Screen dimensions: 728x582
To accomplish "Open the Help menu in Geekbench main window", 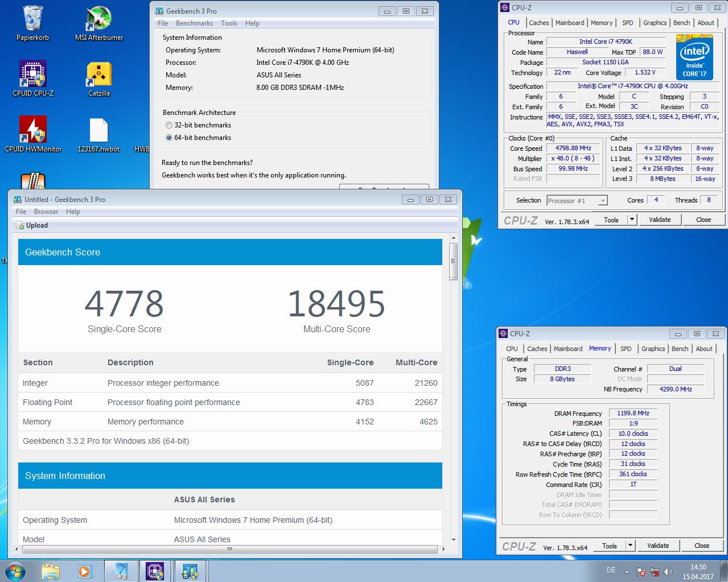I will 252,23.
